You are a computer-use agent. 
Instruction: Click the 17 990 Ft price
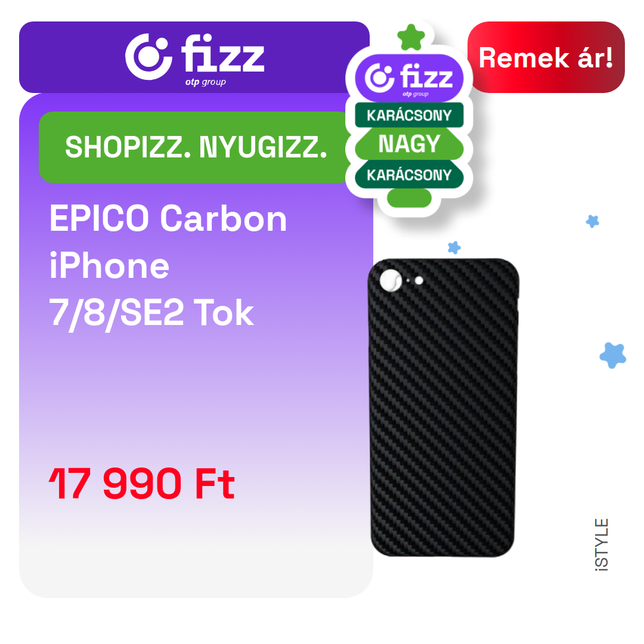142,484
